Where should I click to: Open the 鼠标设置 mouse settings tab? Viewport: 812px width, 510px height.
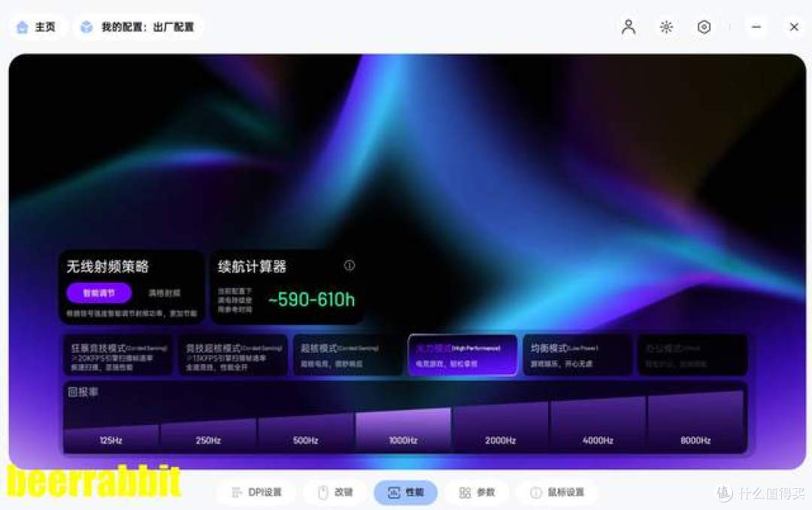[x=558, y=493]
